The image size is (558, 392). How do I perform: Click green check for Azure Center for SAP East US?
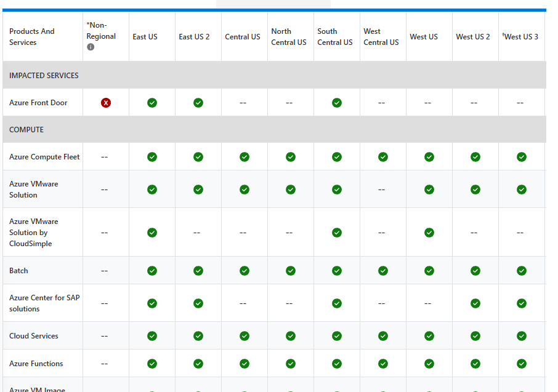tap(152, 303)
